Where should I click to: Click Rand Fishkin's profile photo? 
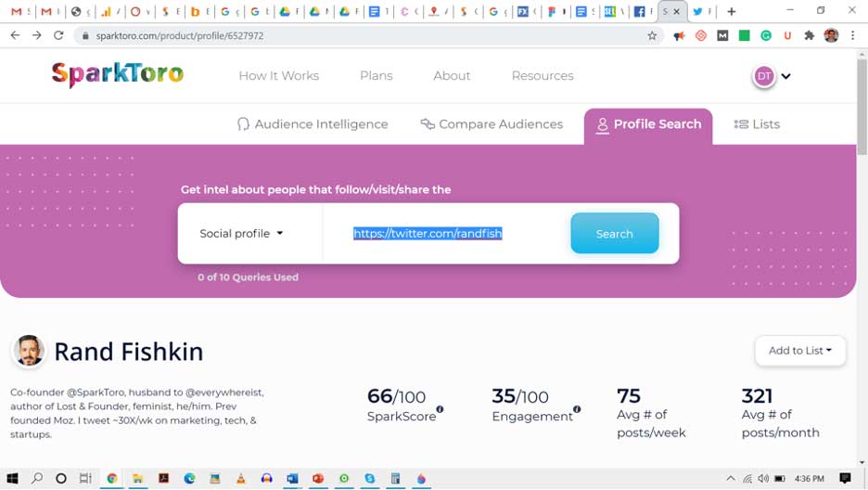tap(28, 351)
